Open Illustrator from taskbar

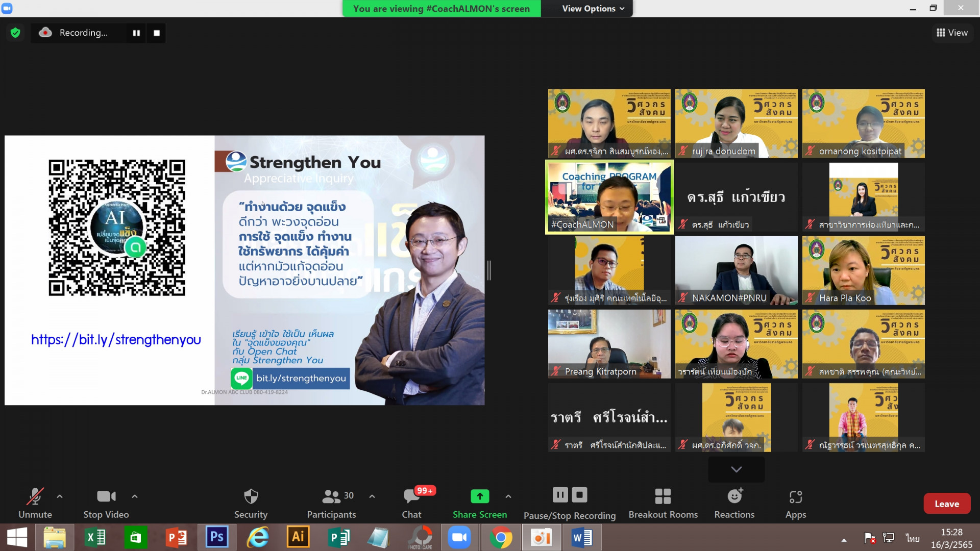click(298, 538)
